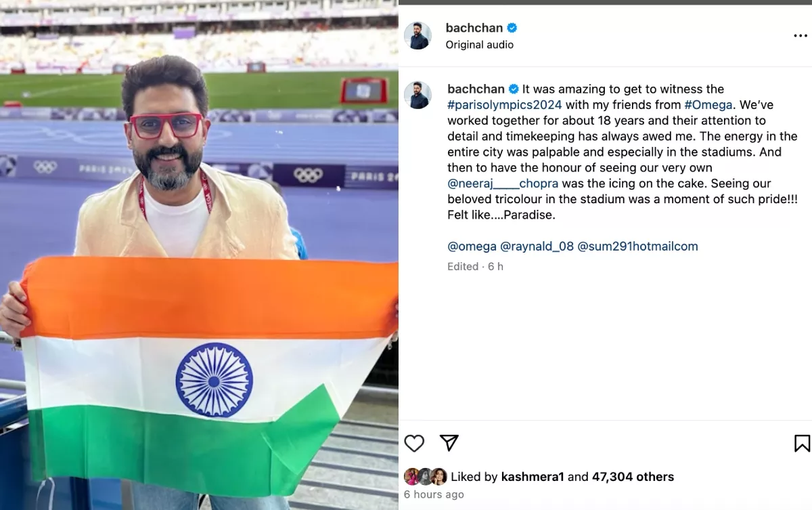Save the post with bookmark icon
The width and height of the screenshot is (812, 510).
point(802,444)
